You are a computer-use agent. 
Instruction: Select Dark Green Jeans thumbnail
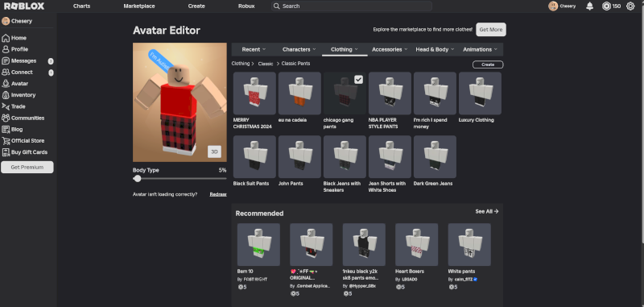coord(435,156)
